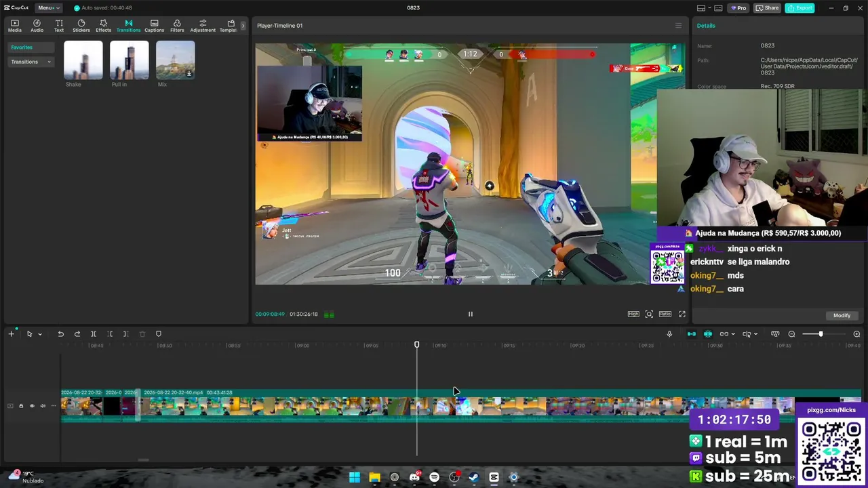
Task: Open the Filters panel
Action: click(177, 26)
